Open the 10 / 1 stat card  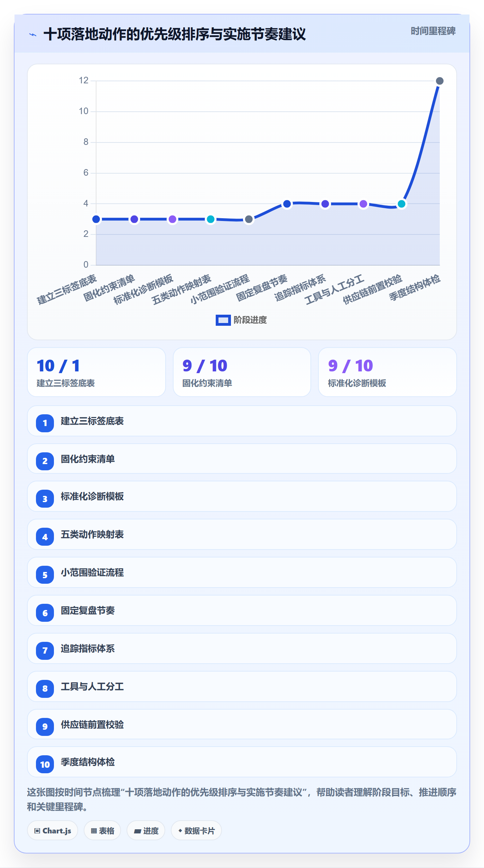click(96, 372)
